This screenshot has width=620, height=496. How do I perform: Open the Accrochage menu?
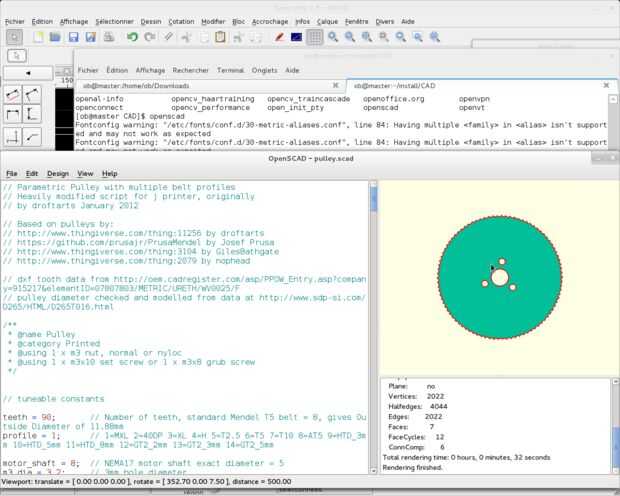click(271, 20)
